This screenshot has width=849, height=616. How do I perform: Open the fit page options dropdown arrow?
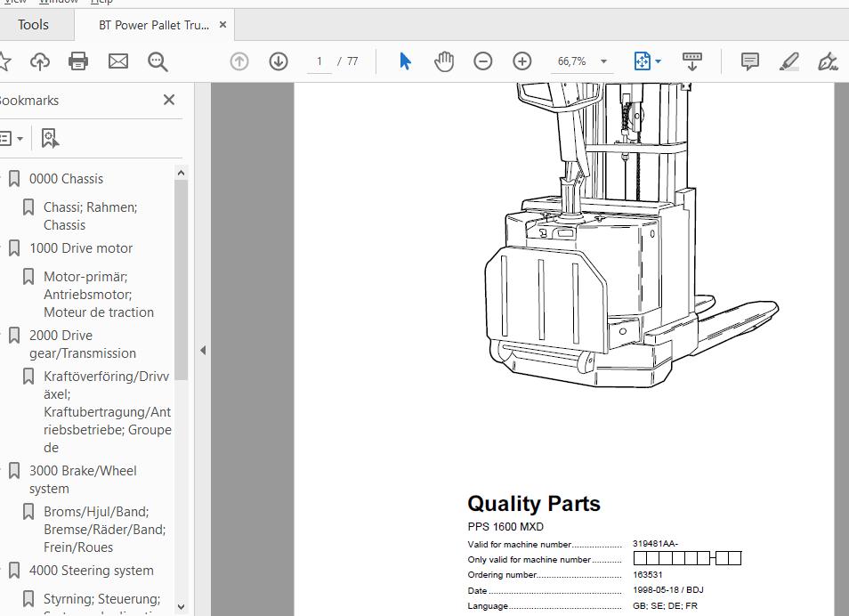point(658,61)
